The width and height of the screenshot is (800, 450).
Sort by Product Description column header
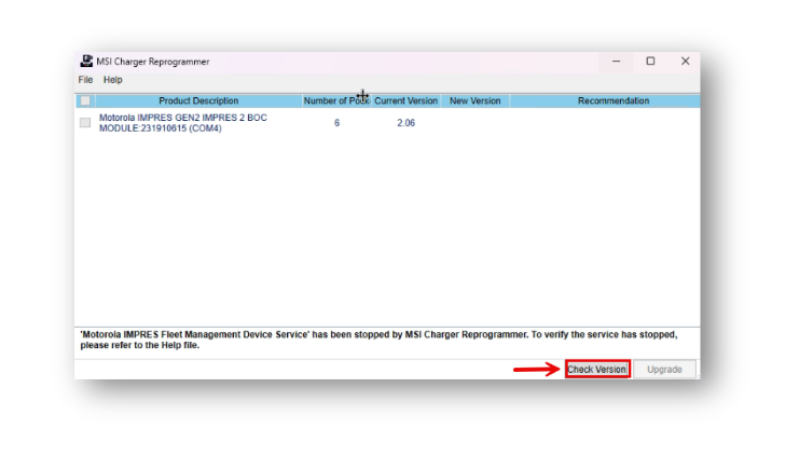click(x=198, y=101)
